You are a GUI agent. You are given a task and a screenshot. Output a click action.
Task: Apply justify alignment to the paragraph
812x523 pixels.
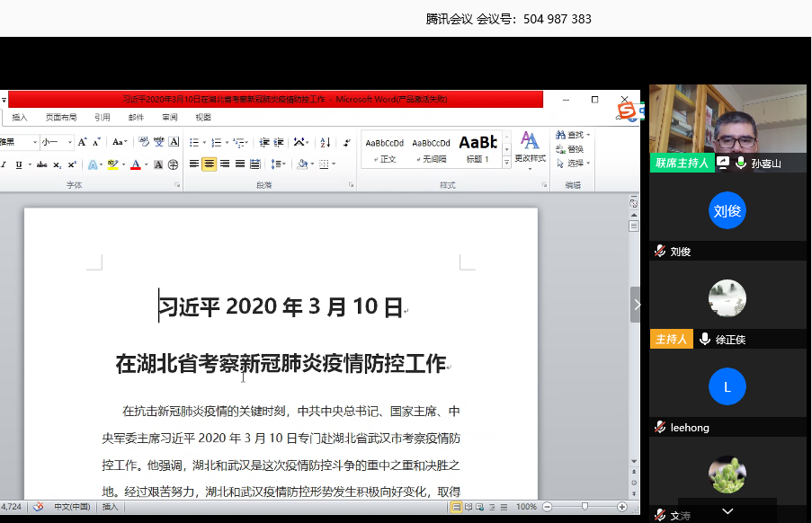coord(240,164)
